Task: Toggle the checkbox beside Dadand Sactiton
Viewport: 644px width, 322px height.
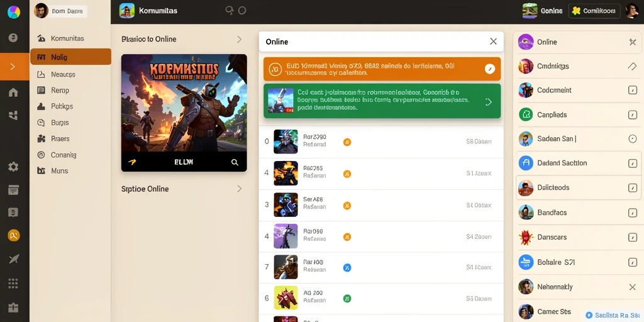Action: pos(633,163)
